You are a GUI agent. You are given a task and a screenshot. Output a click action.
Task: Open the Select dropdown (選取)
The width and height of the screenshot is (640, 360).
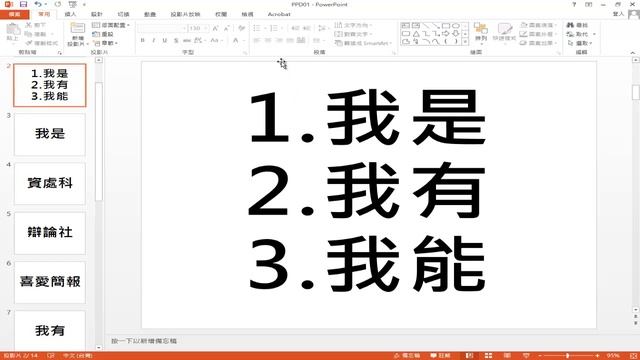[580, 43]
